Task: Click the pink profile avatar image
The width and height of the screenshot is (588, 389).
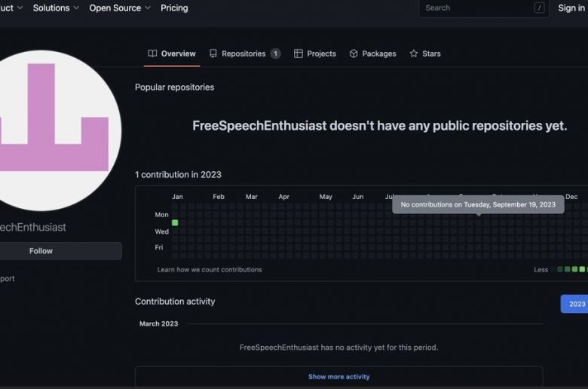Action: pyautogui.click(x=54, y=128)
